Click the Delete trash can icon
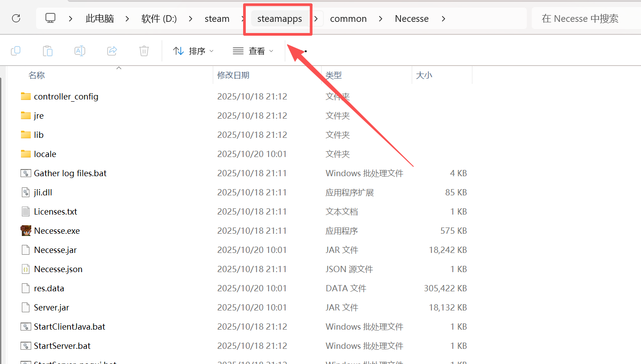This screenshot has height=364, width=641. [144, 51]
